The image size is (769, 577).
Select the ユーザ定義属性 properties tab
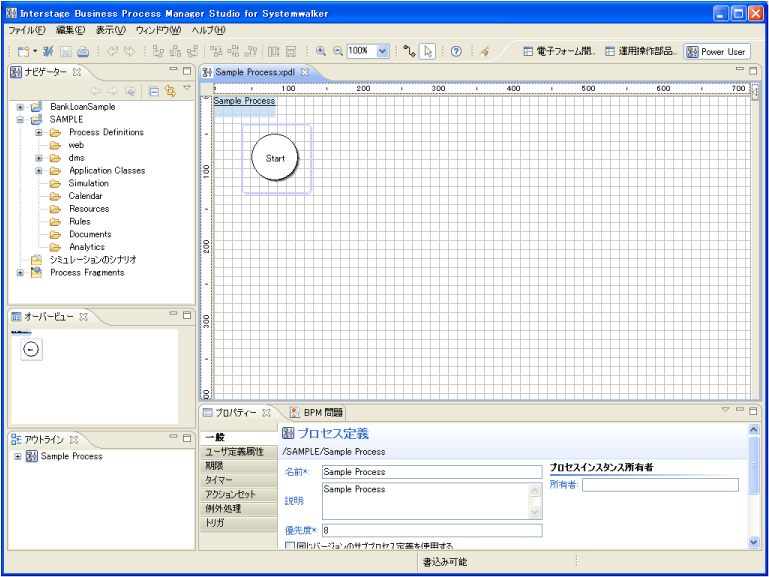[x=238, y=452]
